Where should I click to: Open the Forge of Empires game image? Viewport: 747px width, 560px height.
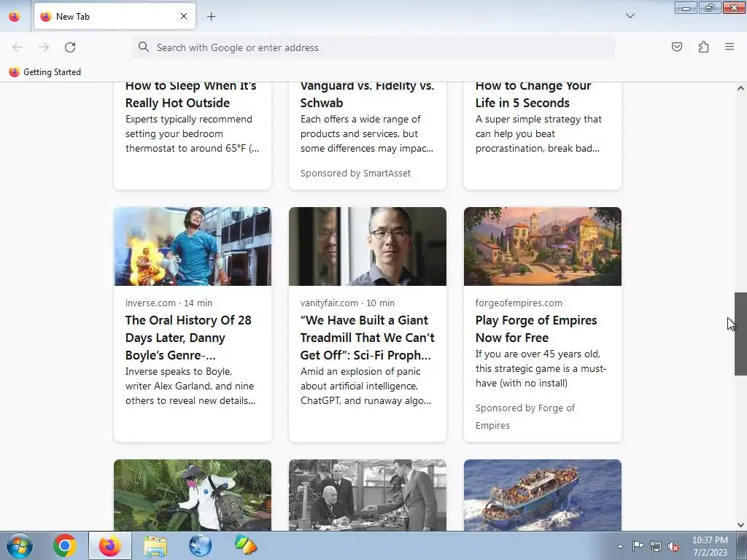coord(543,246)
